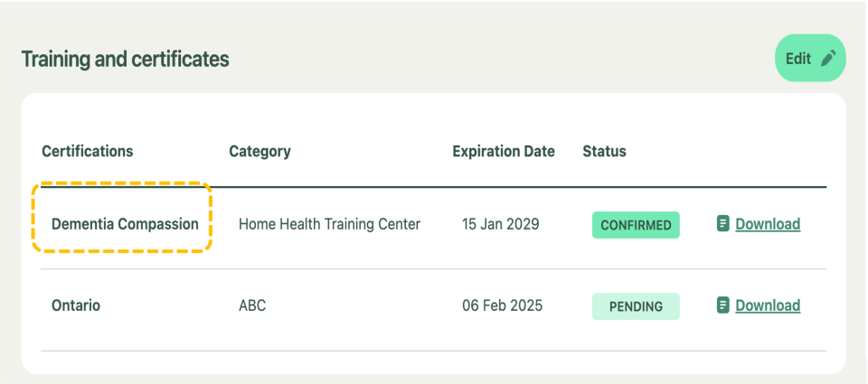Select the Dementia Compassion certification name
Screen dimensions: 868x384
(125, 224)
